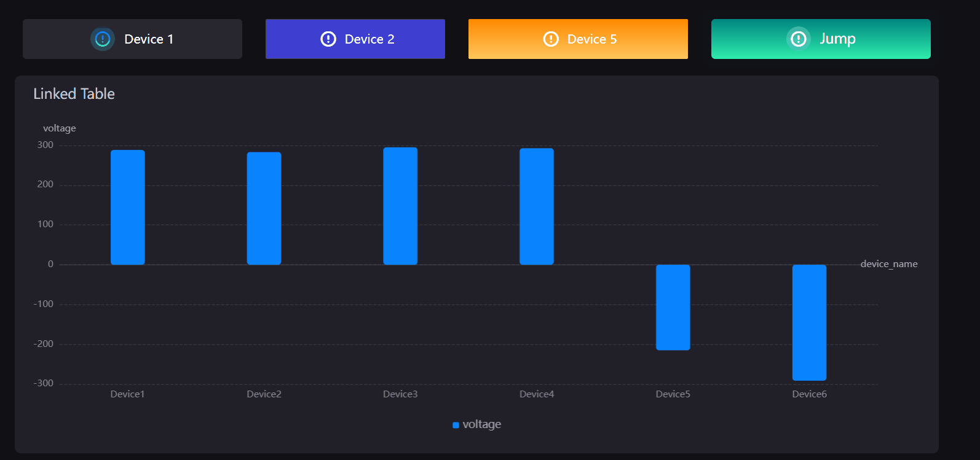Select the negative Device5 voltage bar

(673, 307)
